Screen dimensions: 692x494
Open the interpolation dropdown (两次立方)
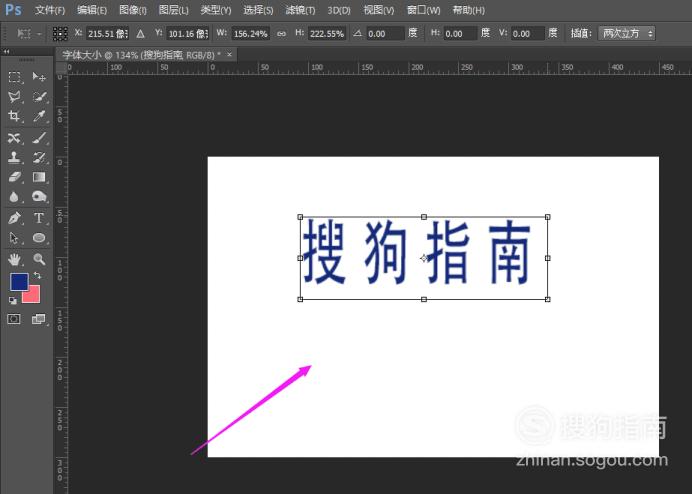[627, 34]
